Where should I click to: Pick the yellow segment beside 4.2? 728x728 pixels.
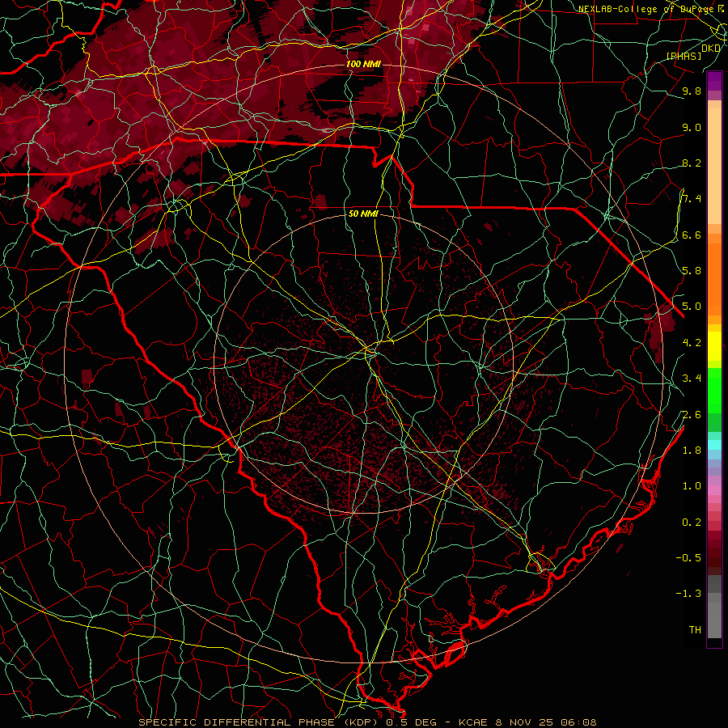click(714, 346)
